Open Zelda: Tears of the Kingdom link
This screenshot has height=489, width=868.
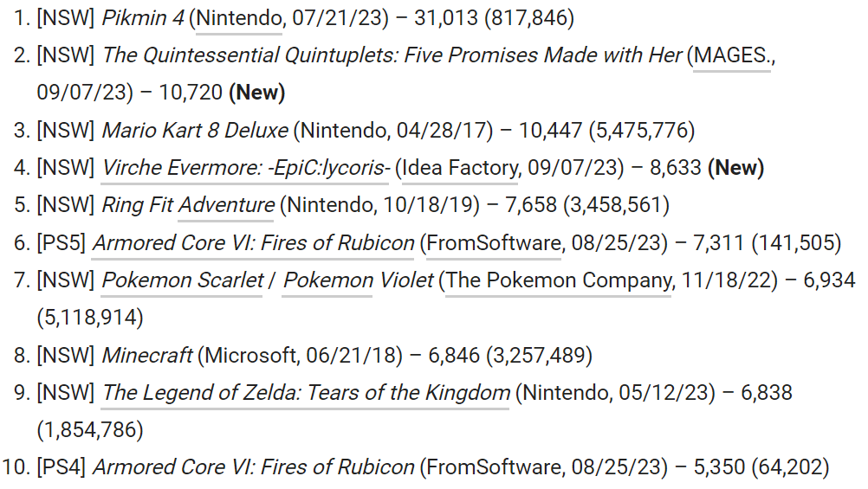tap(306, 393)
